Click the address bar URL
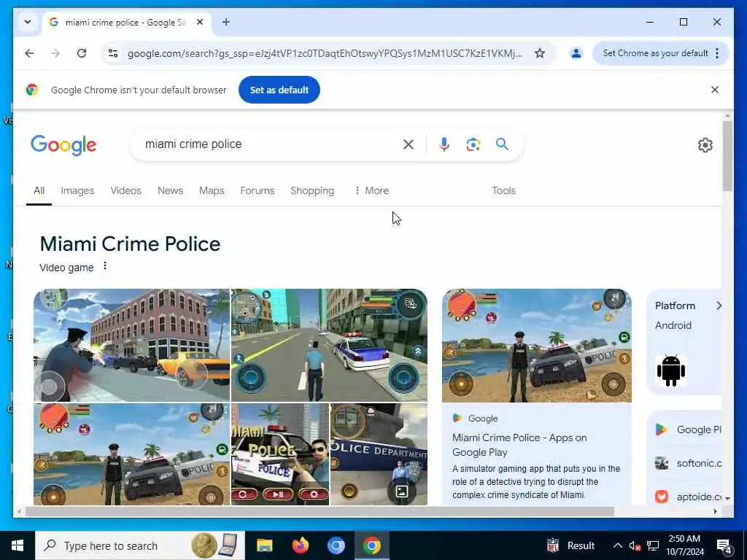The image size is (747, 560). point(325,53)
